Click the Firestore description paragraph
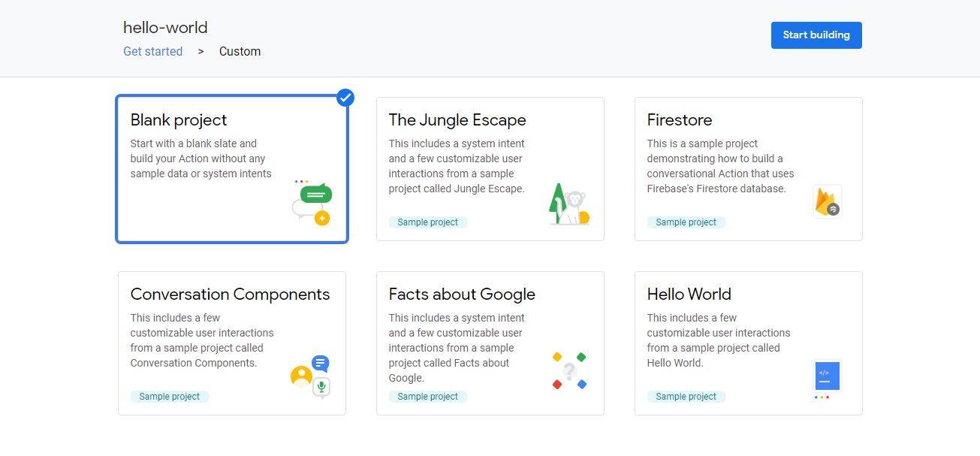The height and width of the screenshot is (456, 980). pos(720,166)
